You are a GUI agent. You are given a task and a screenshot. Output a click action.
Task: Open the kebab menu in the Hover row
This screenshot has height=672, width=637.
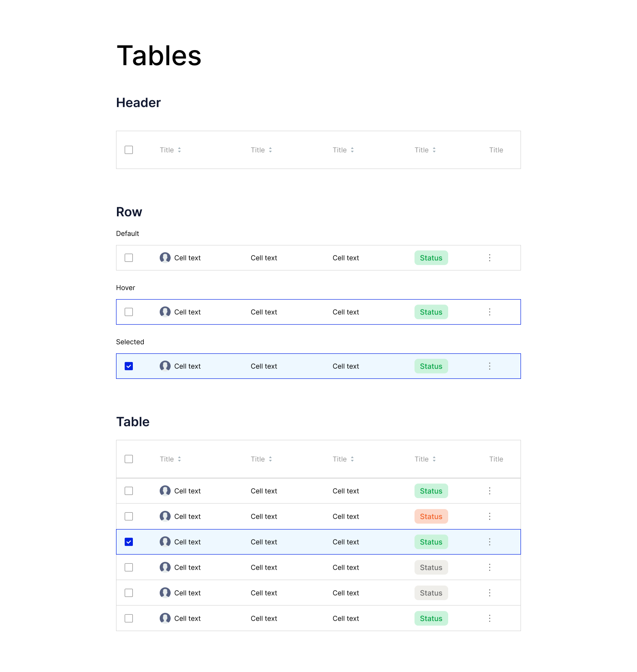(490, 312)
